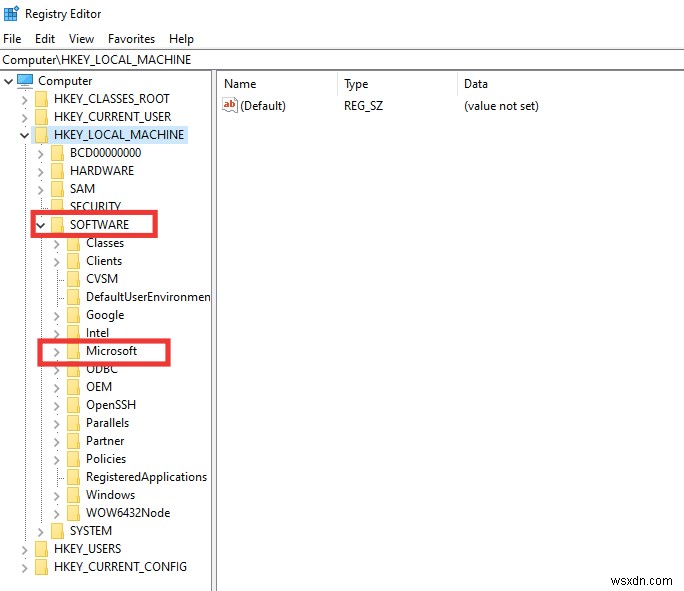
Task: Click the Google folder icon
Action: [74, 315]
